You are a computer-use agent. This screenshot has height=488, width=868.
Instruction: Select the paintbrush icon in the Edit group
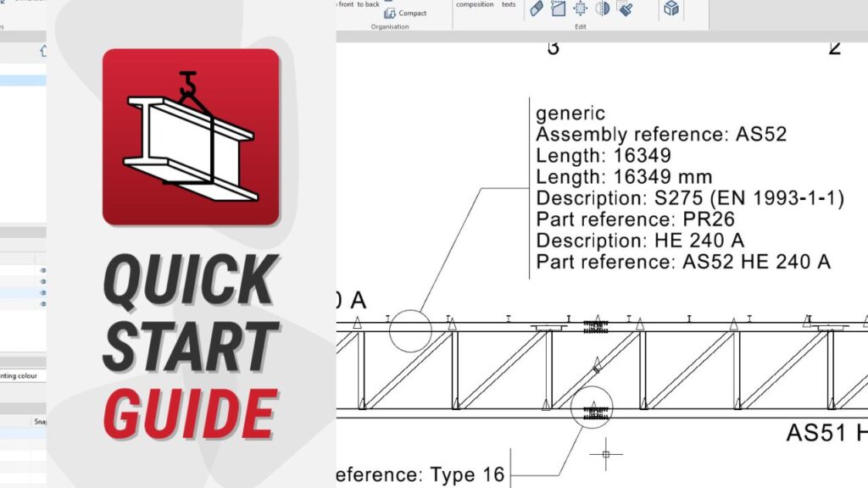(625, 8)
